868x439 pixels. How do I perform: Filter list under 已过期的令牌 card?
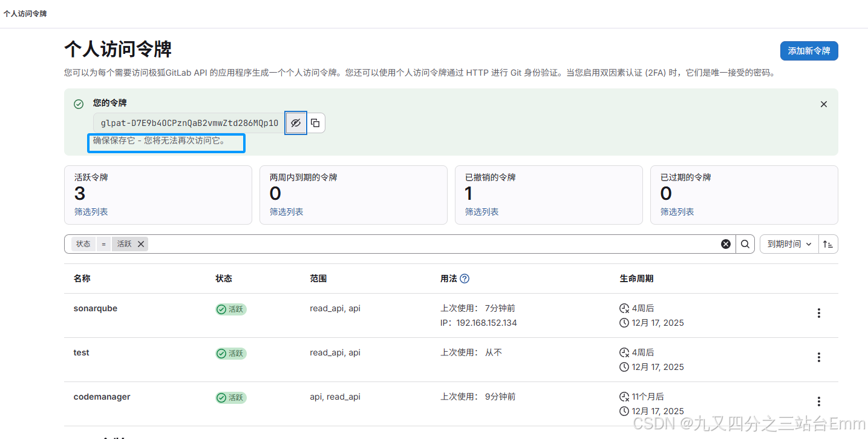[677, 212]
